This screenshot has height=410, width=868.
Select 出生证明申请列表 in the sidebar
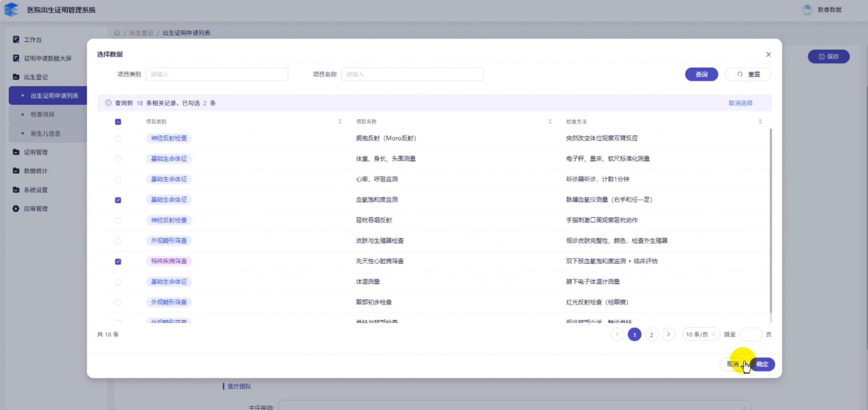47,95
